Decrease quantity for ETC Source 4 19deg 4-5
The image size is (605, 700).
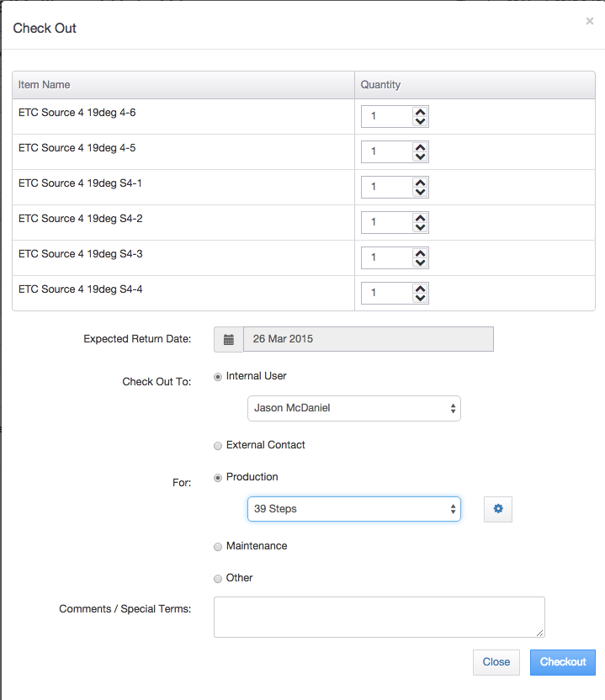click(420, 156)
